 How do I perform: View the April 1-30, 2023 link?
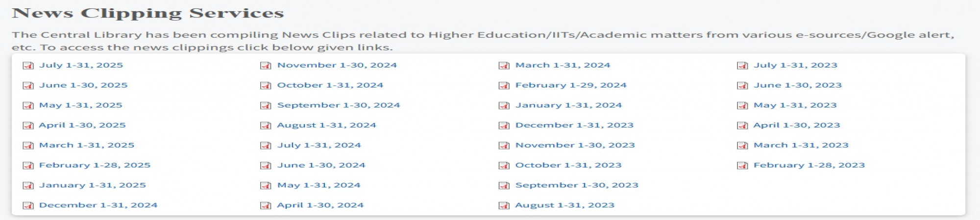click(797, 125)
